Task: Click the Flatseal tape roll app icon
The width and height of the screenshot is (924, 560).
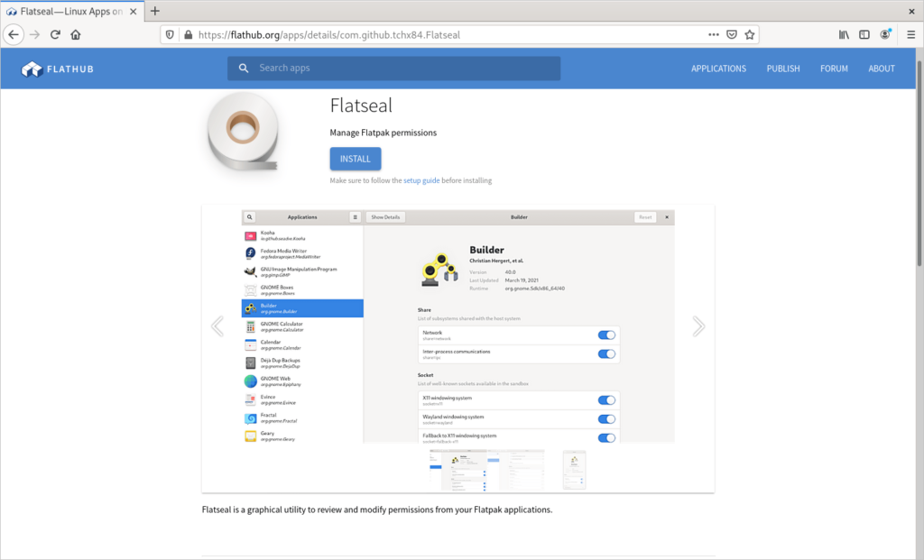Action: (243, 131)
